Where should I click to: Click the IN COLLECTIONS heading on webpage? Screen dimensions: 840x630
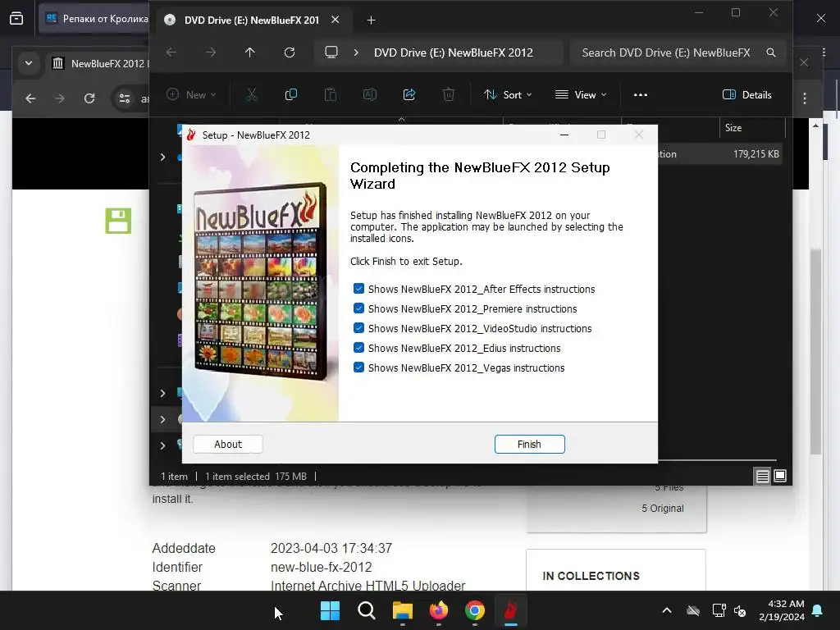click(x=591, y=576)
